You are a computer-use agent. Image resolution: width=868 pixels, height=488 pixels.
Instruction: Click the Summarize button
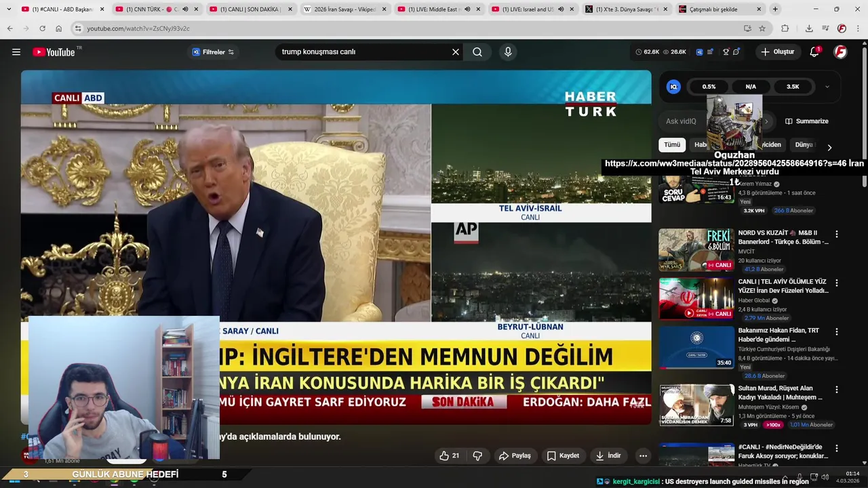click(807, 121)
